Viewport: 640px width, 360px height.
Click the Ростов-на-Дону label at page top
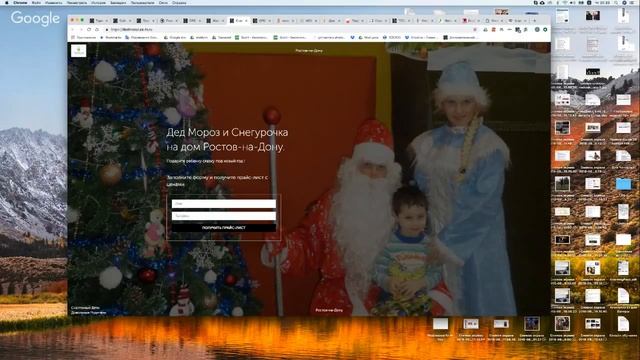pyautogui.click(x=309, y=51)
